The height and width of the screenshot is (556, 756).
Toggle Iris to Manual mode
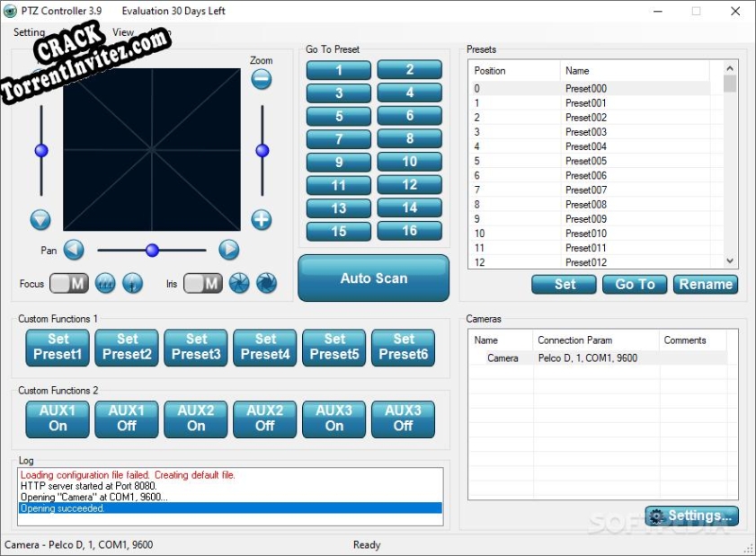click(x=201, y=283)
